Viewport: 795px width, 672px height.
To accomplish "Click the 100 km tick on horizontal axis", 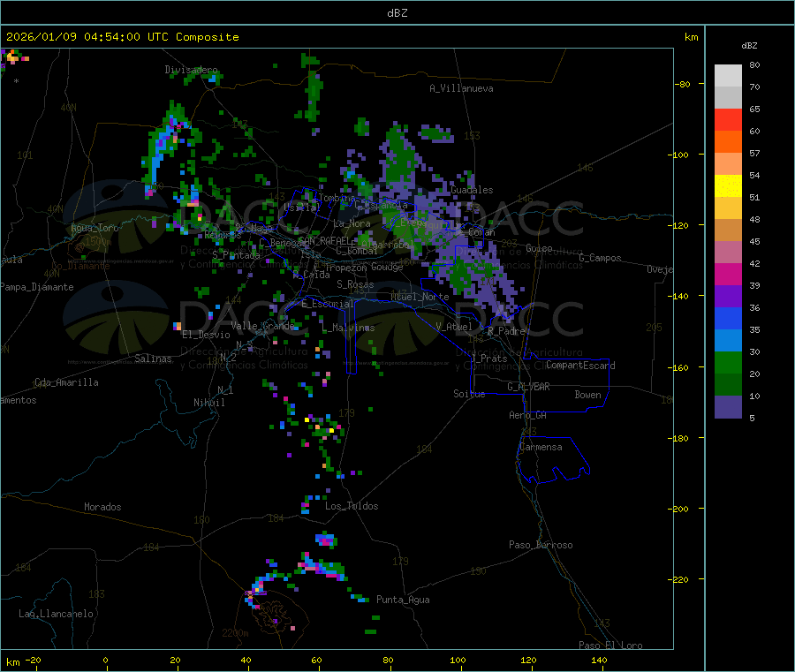I will point(458,660).
